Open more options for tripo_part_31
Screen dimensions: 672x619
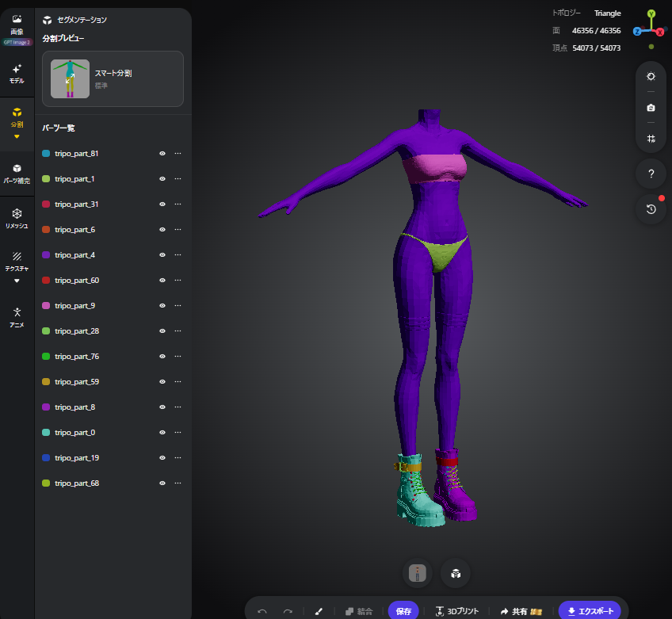click(x=178, y=204)
